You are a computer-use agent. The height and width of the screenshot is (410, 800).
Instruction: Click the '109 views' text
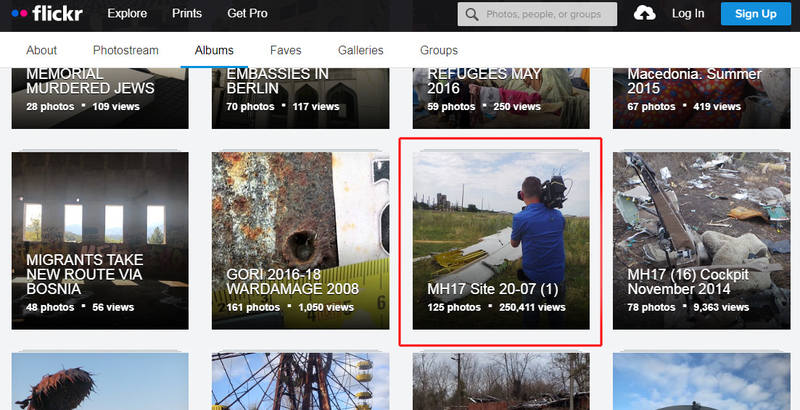coord(116,107)
